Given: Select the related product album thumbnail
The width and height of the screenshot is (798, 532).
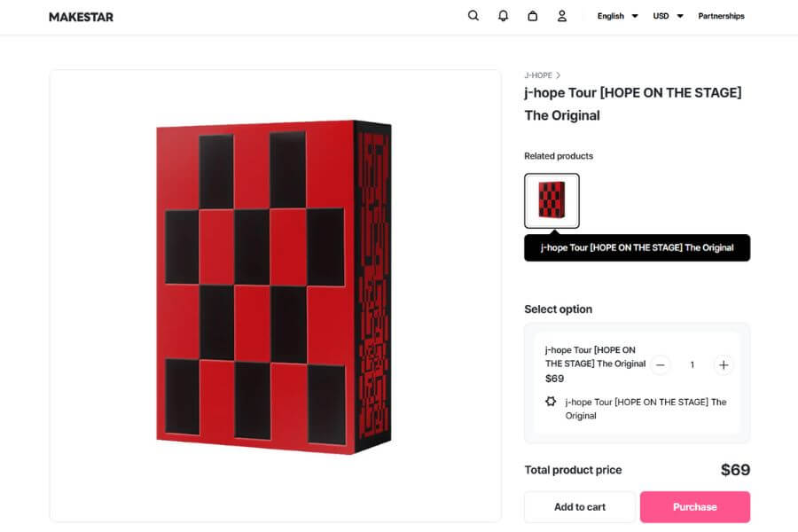Looking at the screenshot, I should [x=552, y=200].
